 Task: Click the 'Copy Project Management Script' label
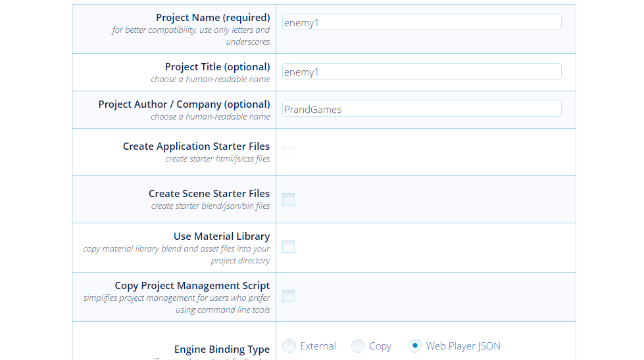(192, 286)
